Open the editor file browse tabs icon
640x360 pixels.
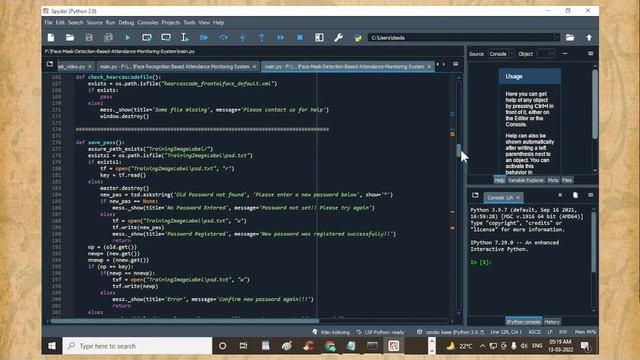tap(50, 64)
